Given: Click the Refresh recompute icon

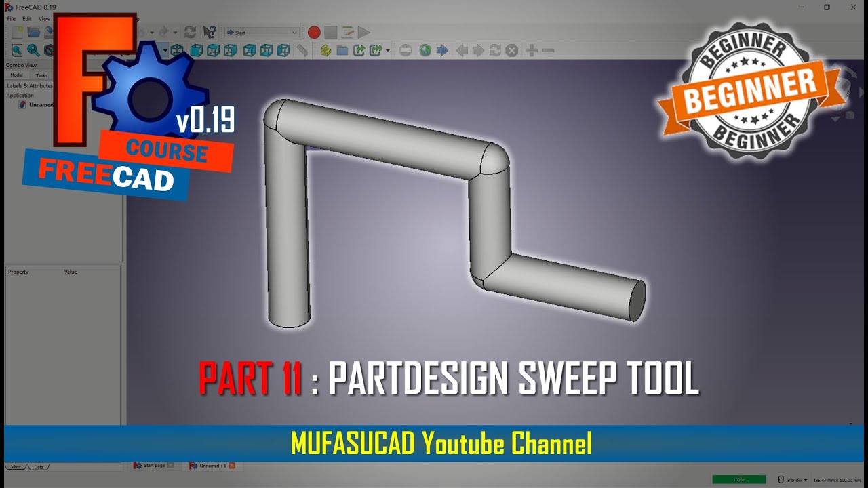Looking at the screenshot, I should tap(191, 32).
